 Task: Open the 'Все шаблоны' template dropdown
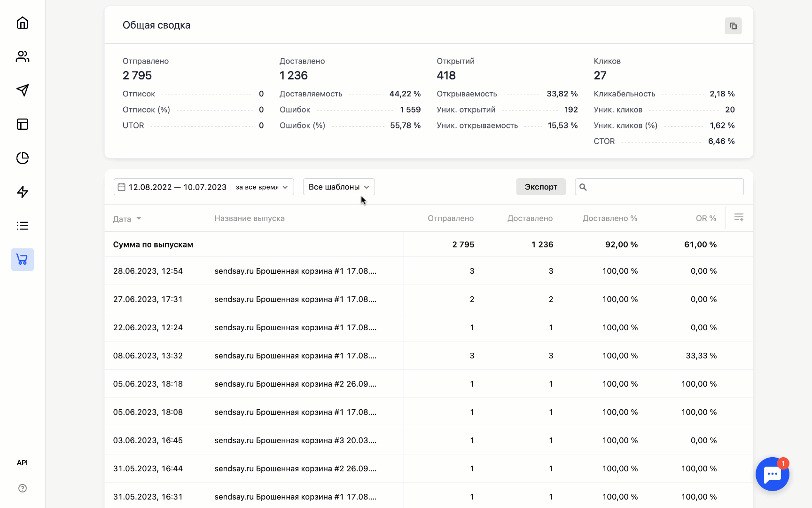point(338,187)
